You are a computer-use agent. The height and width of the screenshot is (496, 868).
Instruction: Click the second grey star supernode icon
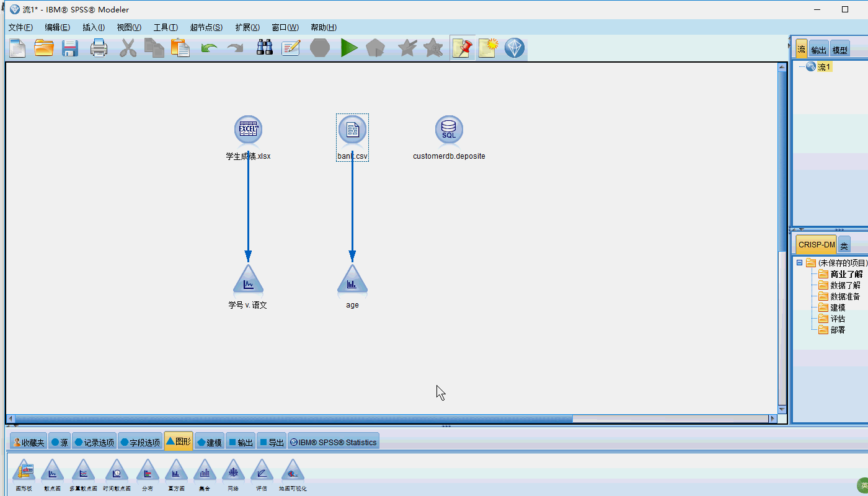(x=433, y=48)
